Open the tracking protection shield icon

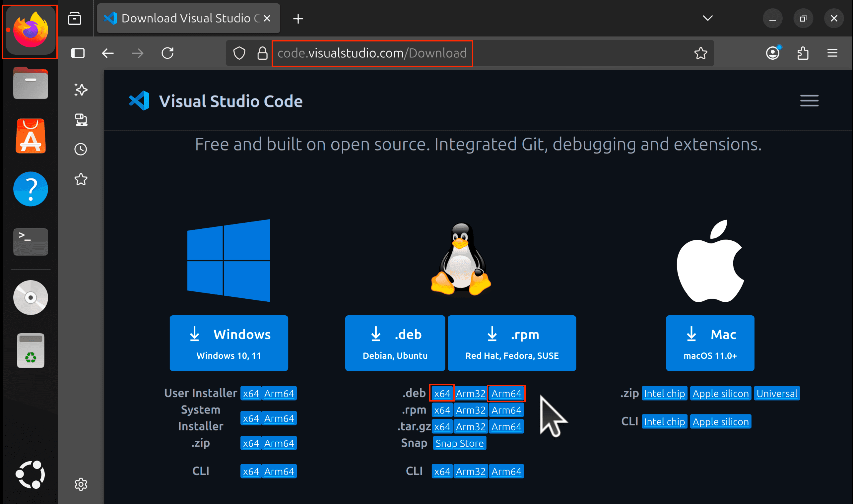pyautogui.click(x=239, y=53)
